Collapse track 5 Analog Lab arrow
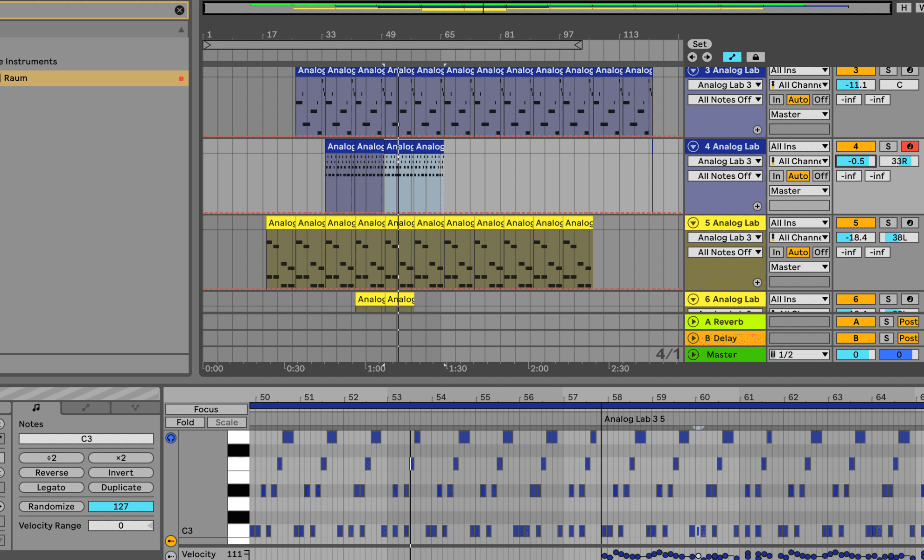Image resolution: width=924 pixels, height=560 pixels. [693, 223]
